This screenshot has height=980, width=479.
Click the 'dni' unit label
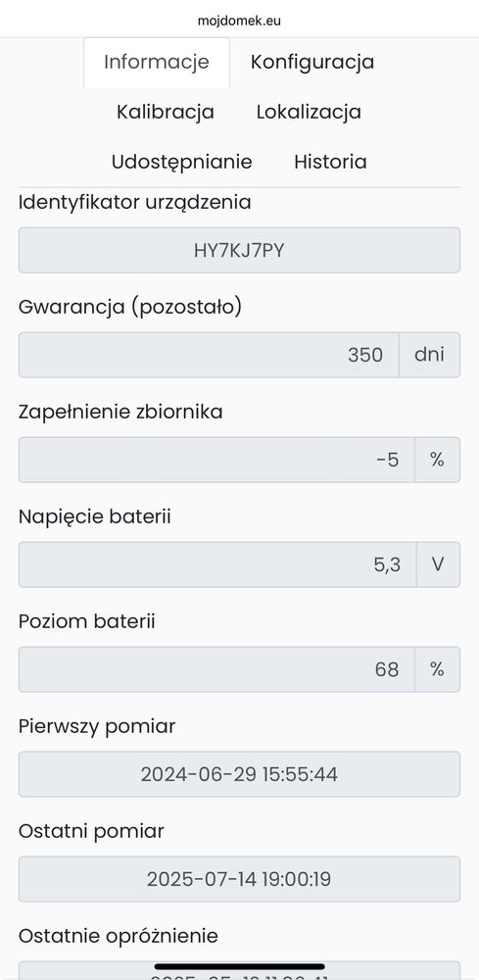coord(430,355)
